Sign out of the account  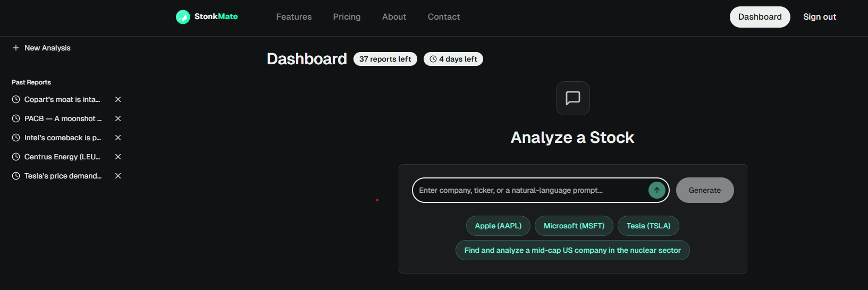tap(820, 17)
